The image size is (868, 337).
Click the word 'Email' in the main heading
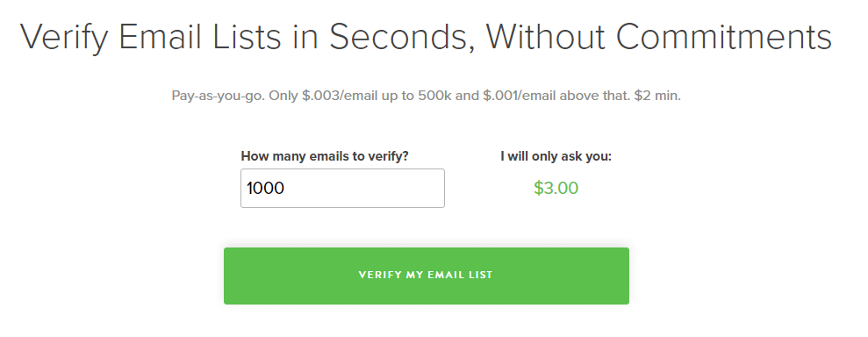point(159,37)
